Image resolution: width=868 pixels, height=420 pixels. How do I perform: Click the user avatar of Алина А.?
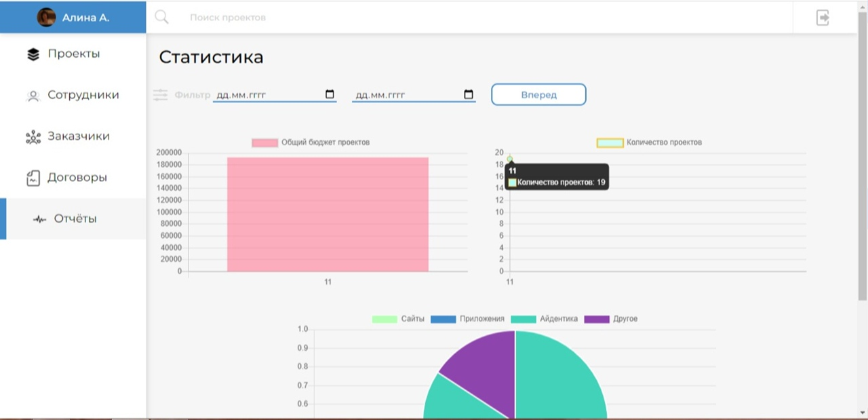tap(46, 18)
